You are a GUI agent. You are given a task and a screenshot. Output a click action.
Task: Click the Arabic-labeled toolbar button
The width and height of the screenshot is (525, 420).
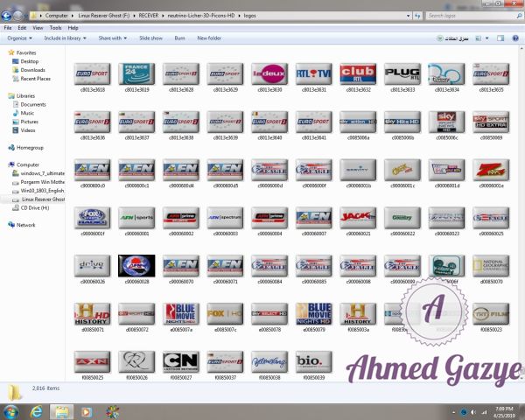click(452, 38)
